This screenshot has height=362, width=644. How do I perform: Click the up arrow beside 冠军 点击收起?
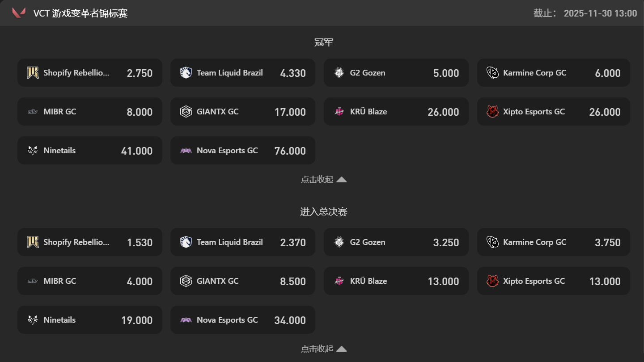[341, 180]
